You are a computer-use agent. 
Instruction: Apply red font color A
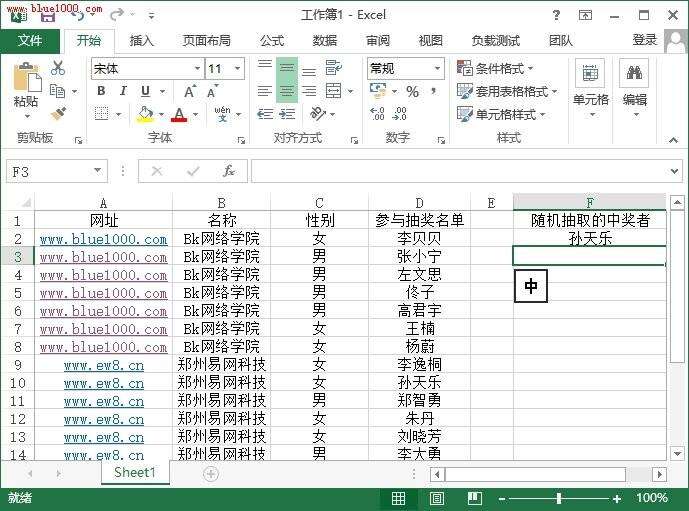tap(179, 114)
